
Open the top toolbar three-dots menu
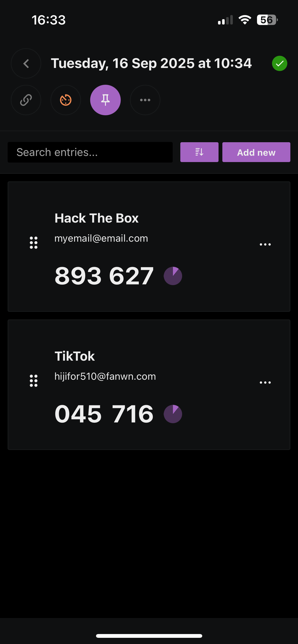[x=145, y=100]
